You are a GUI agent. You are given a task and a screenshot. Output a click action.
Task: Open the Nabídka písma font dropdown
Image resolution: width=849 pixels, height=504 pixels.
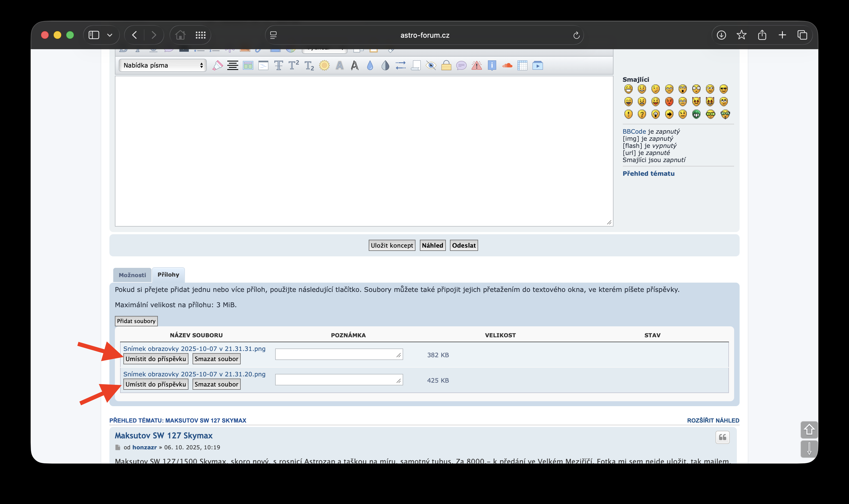(x=163, y=65)
